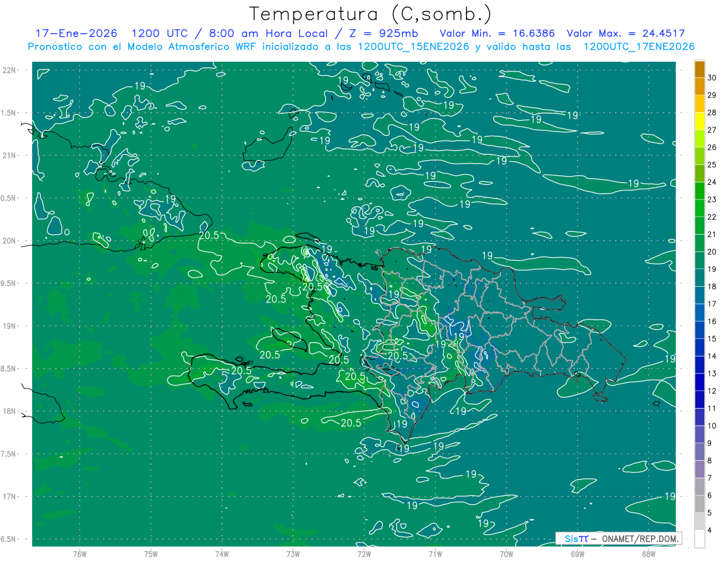728x562 pixels.
Task: Click the '71W' longitude axis label
Action: (435, 554)
